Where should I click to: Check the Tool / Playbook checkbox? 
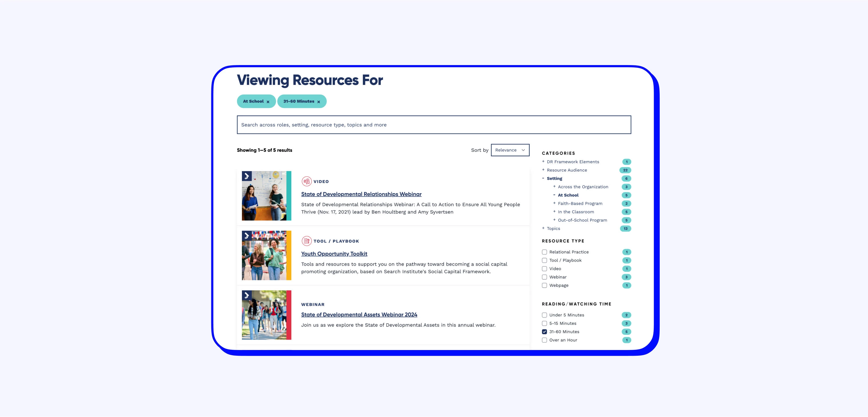[x=544, y=260]
